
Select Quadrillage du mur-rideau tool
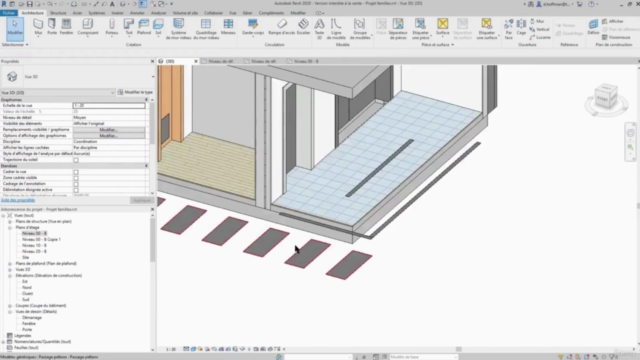(206, 29)
